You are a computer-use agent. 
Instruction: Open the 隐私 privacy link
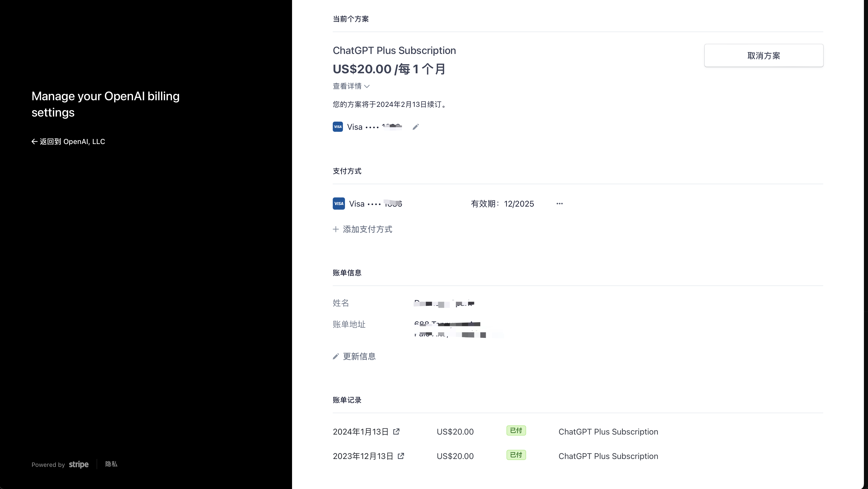[111, 464]
